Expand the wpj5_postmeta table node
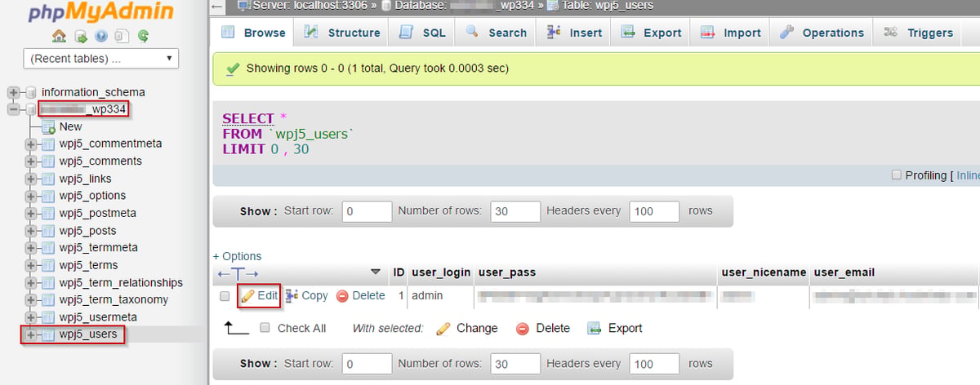Screen dimensions: 980x385 [31, 213]
